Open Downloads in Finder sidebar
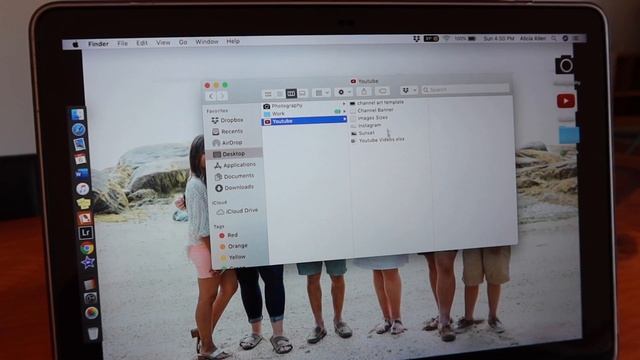 pos(235,187)
